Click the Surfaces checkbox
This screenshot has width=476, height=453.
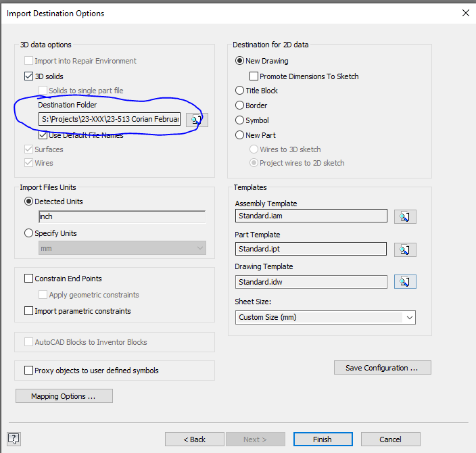tap(28, 149)
